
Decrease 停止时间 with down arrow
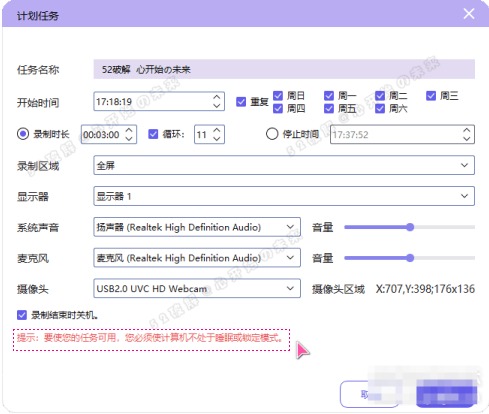point(467,139)
